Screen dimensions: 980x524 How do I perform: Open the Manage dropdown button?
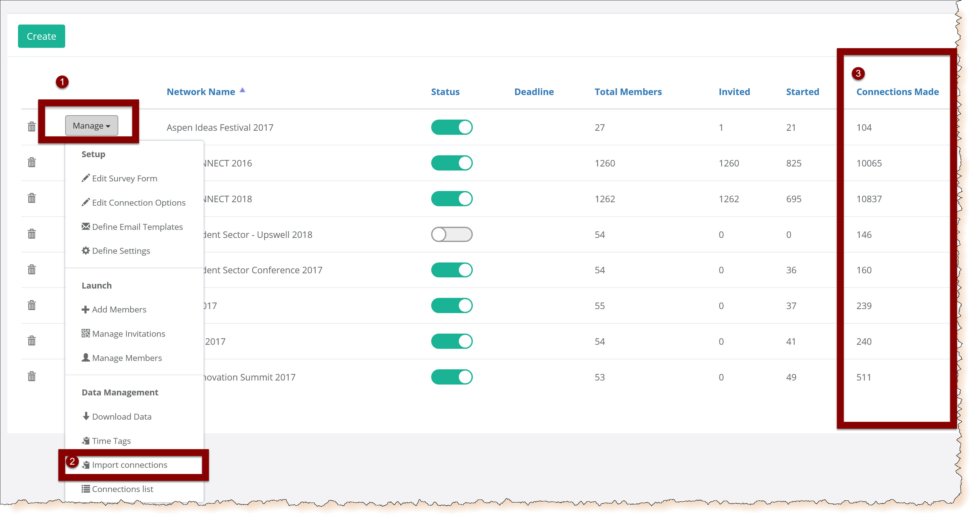pyautogui.click(x=91, y=125)
